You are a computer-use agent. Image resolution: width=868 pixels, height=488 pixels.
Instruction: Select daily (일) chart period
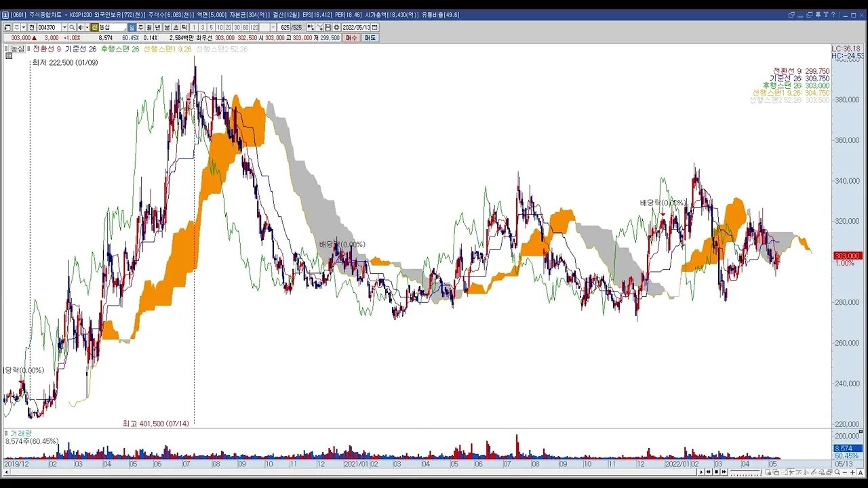pyautogui.click(x=132, y=28)
